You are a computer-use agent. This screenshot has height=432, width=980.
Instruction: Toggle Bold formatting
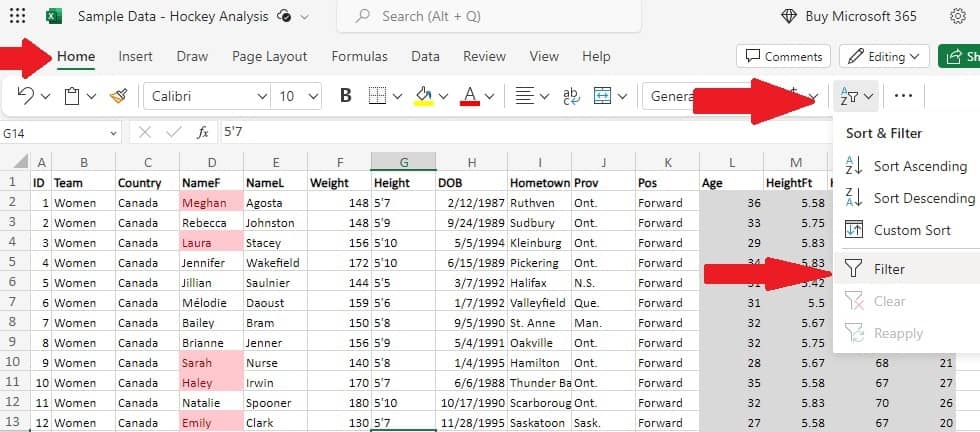point(346,96)
